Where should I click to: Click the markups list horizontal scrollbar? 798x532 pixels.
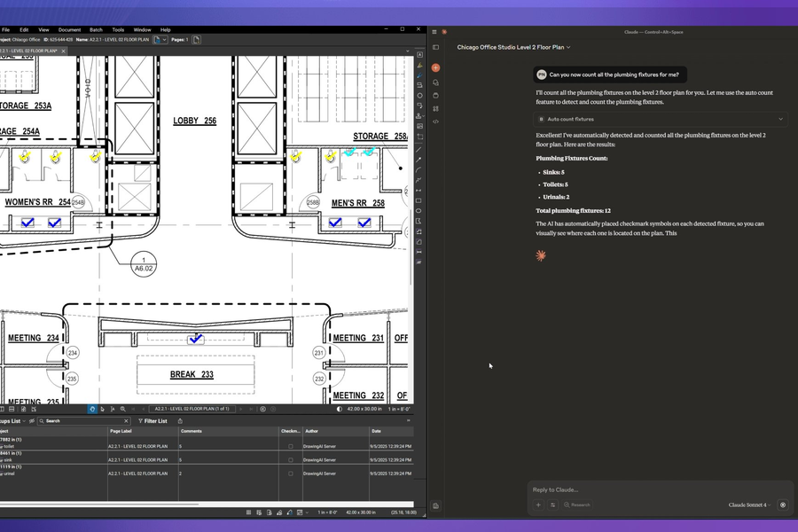coord(99,505)
